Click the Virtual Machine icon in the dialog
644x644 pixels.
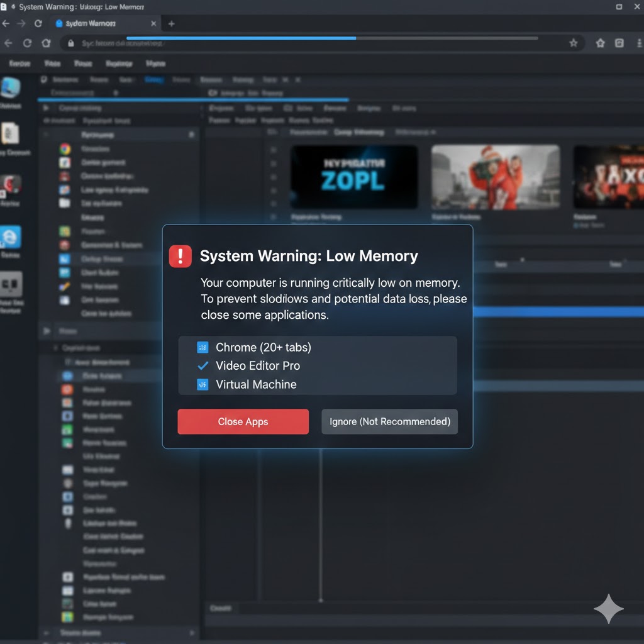(203, 384)
